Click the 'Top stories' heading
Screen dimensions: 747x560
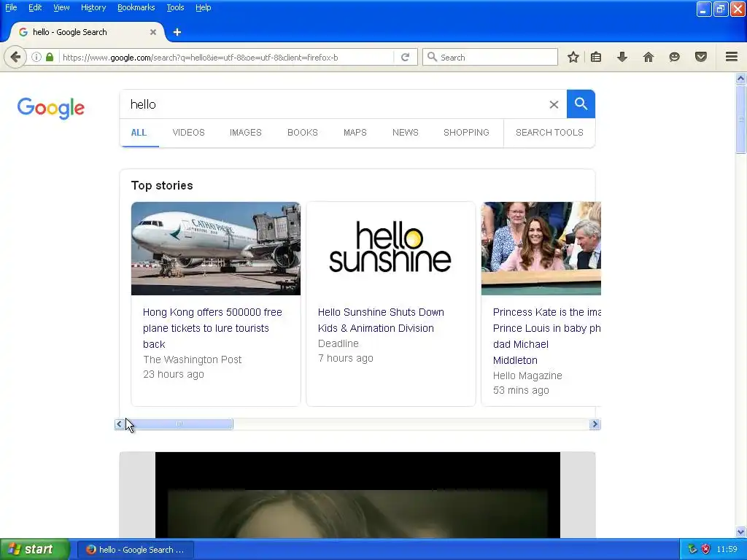click(162, 185)
